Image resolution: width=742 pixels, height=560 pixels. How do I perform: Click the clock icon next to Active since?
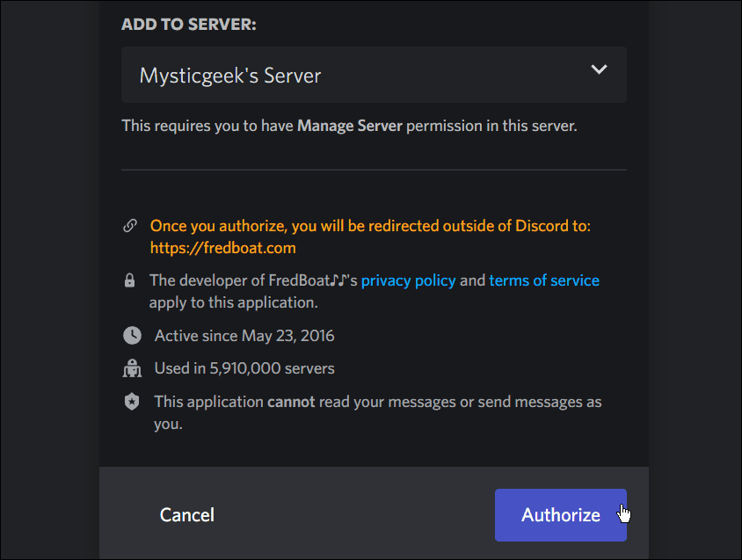click(132, 335)
